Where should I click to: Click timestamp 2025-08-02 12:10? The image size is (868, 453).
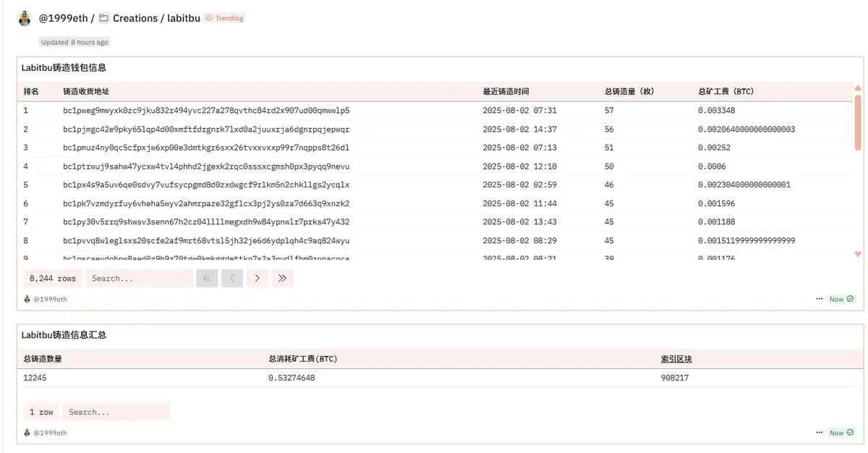tap(519, 166)
